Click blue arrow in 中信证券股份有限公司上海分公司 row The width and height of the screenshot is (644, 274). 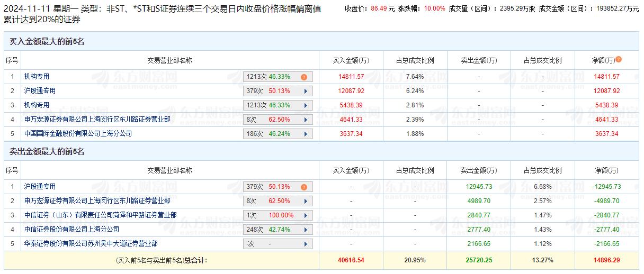click(x=306, y=230)
